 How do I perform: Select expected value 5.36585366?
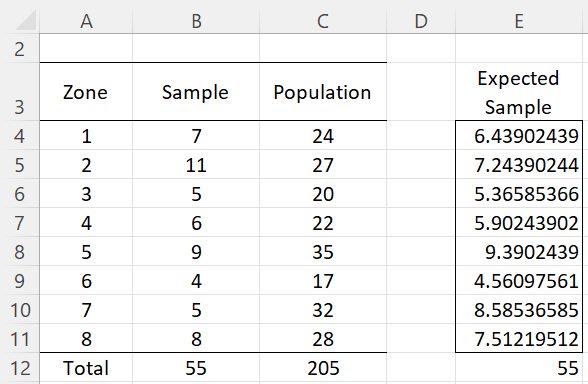(519, 194)
